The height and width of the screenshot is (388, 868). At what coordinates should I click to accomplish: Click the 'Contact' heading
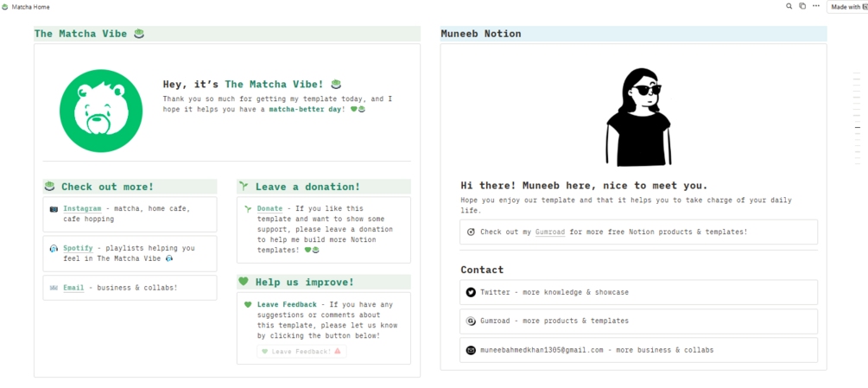click(x=482, y=270)
